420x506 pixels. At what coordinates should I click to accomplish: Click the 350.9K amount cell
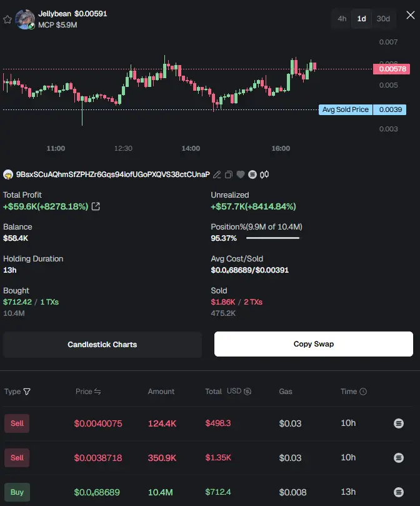pos(162,458)
